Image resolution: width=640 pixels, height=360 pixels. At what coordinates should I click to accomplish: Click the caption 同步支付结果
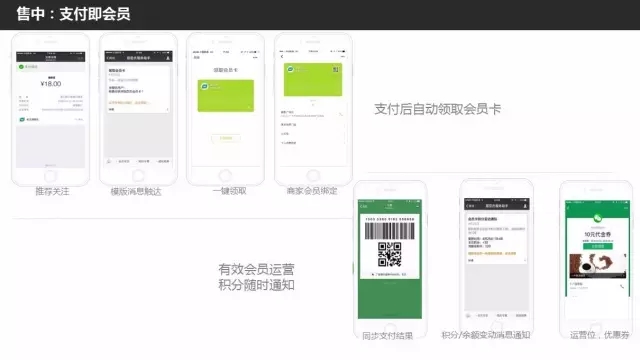(x=387, y=336)
